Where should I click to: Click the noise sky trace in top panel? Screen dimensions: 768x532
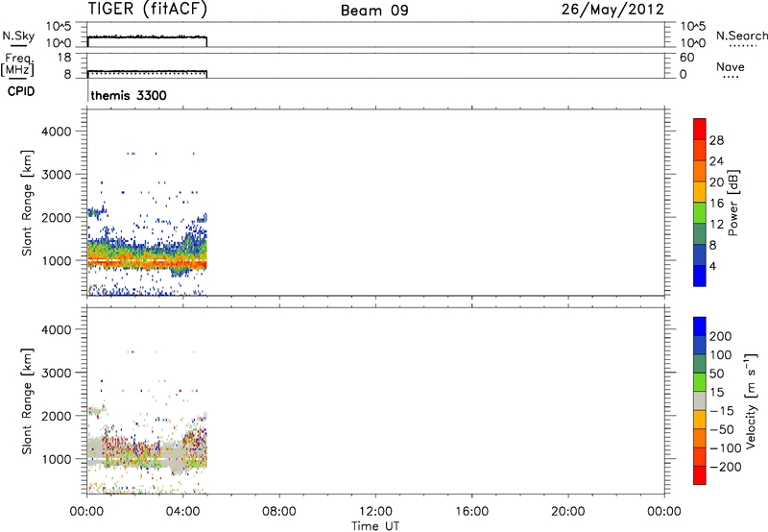[147, 37]
